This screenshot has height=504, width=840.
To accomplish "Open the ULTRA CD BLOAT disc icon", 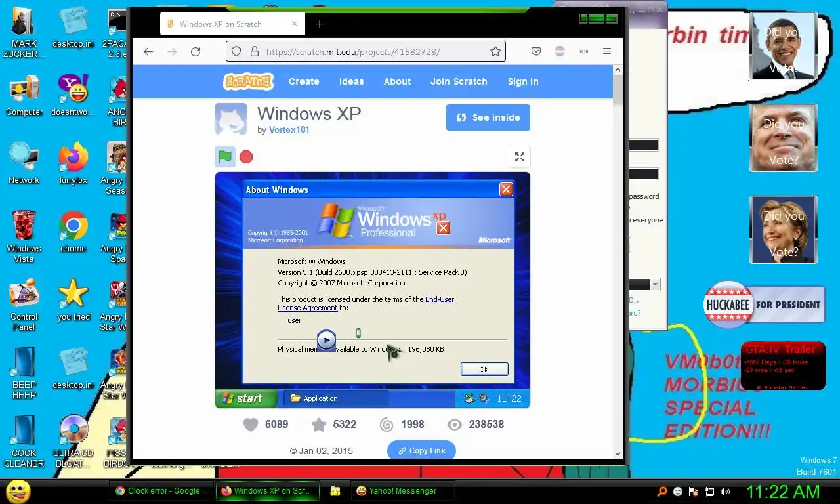I will tap(73, 442).
